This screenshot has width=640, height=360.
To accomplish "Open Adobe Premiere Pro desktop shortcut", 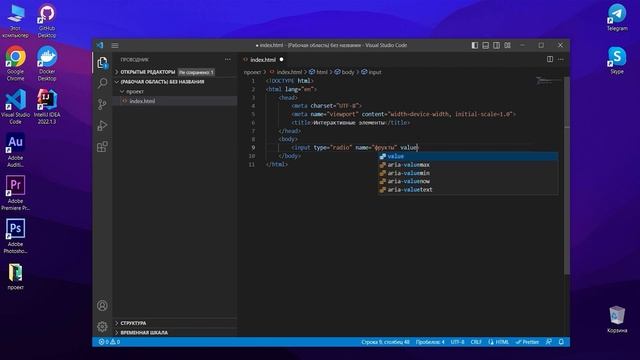I will pyautogui.click(x=16, y=193).
